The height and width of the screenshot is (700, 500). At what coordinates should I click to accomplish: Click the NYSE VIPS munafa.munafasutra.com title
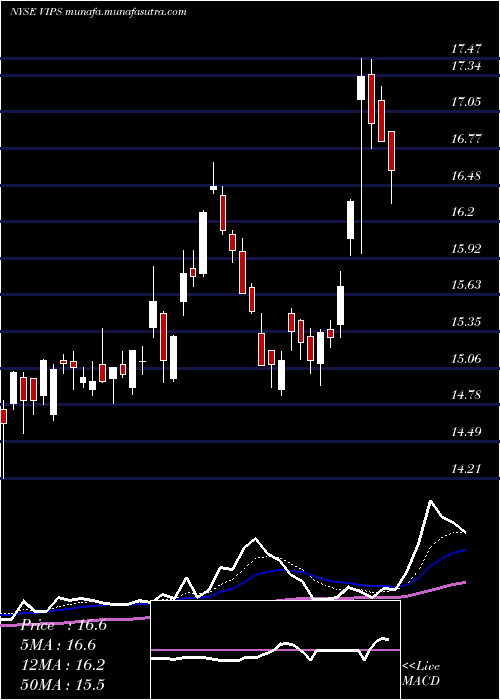(x=98, y=12)
